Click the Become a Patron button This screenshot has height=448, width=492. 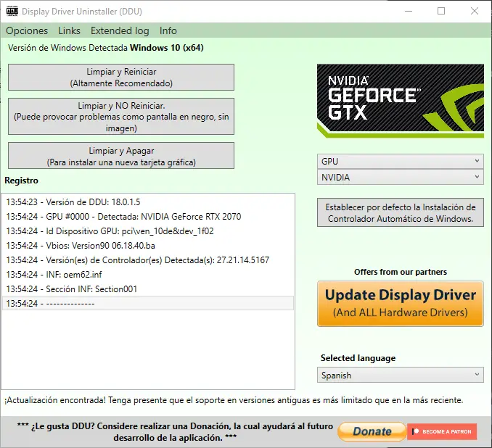click(x=442, y=431)
